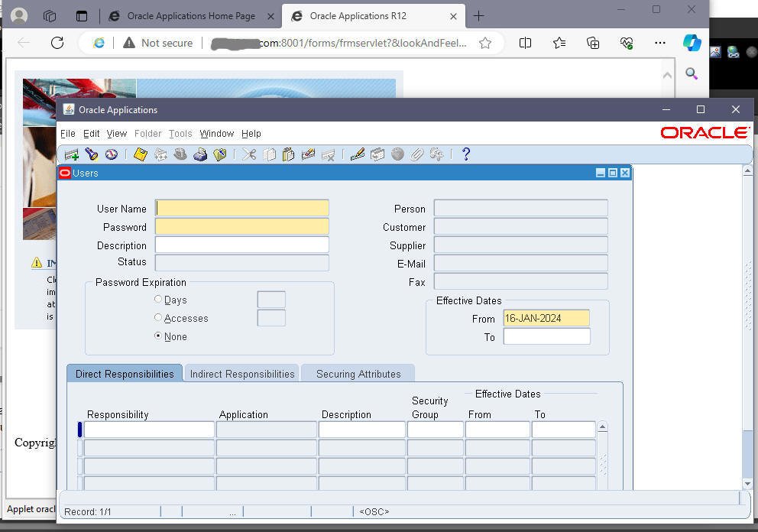The image size is (758, 532).
Task: Click the Not secure site warning
Action: (158, 43)
